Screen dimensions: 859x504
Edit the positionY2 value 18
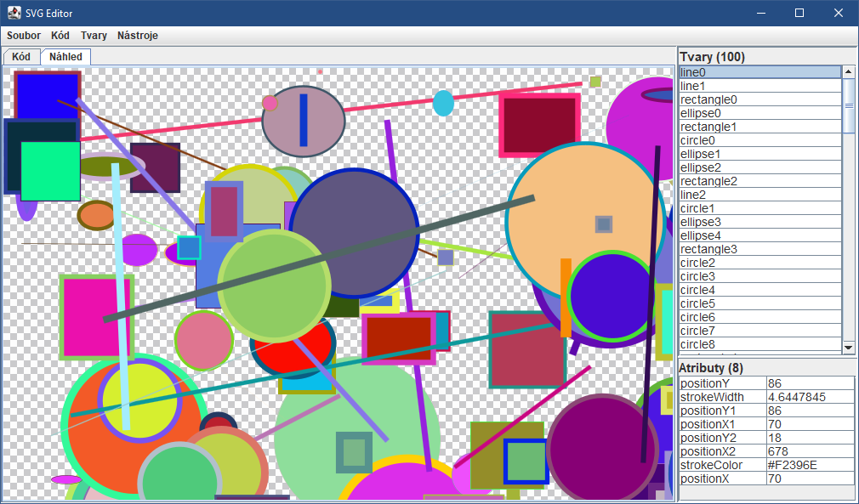pyautogui.click(x=811, y=438)
